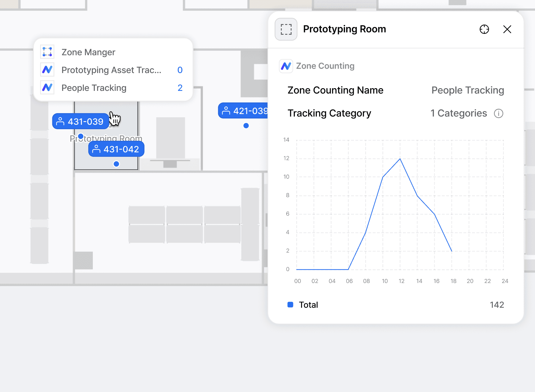The image size is (535, 392).
Task: Click the People Tracking count of 2
Action: [x=180, y=88]
